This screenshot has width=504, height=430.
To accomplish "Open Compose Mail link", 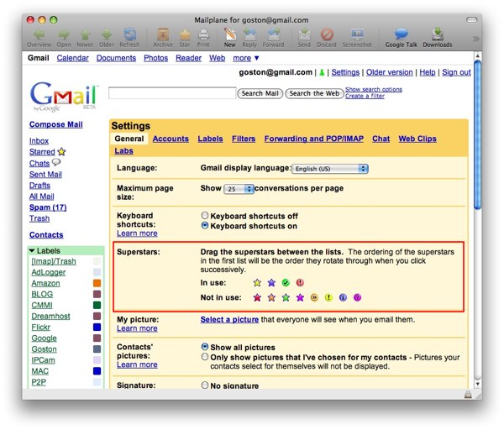I will (56, 124).
